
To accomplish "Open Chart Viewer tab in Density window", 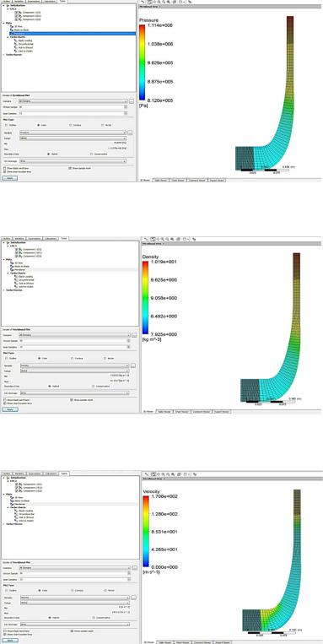I will [181, 412].
